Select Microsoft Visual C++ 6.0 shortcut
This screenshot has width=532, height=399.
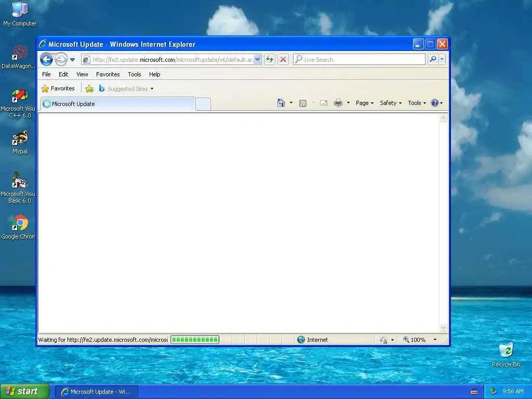click(x=19, y=104)
